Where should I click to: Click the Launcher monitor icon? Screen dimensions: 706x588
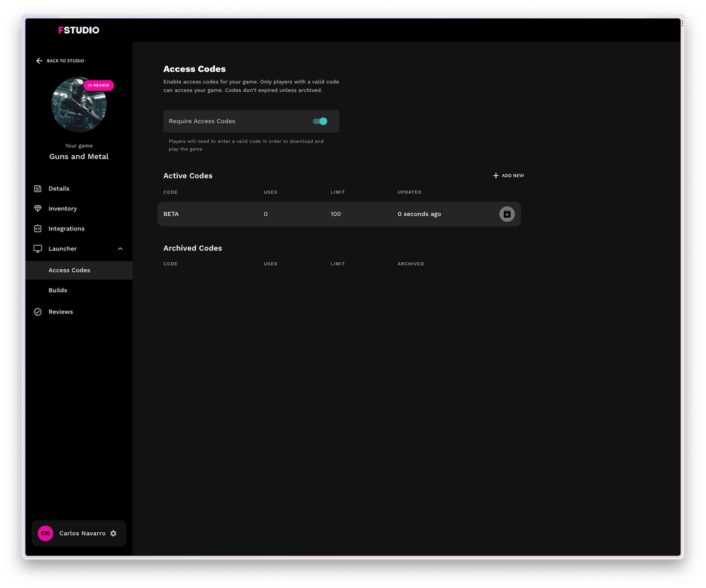38,249
